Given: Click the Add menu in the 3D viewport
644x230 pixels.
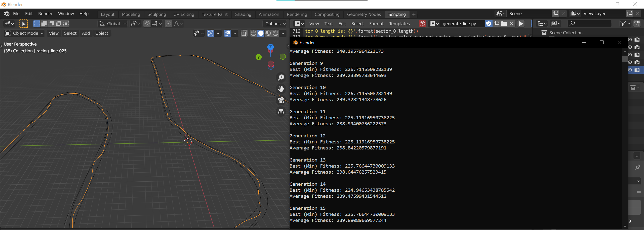Looking at the screenshot, I should point(86,33).
